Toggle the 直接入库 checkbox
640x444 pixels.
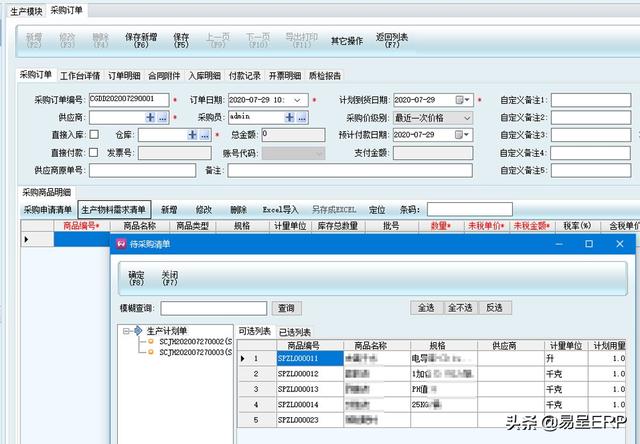pos(94,135)
